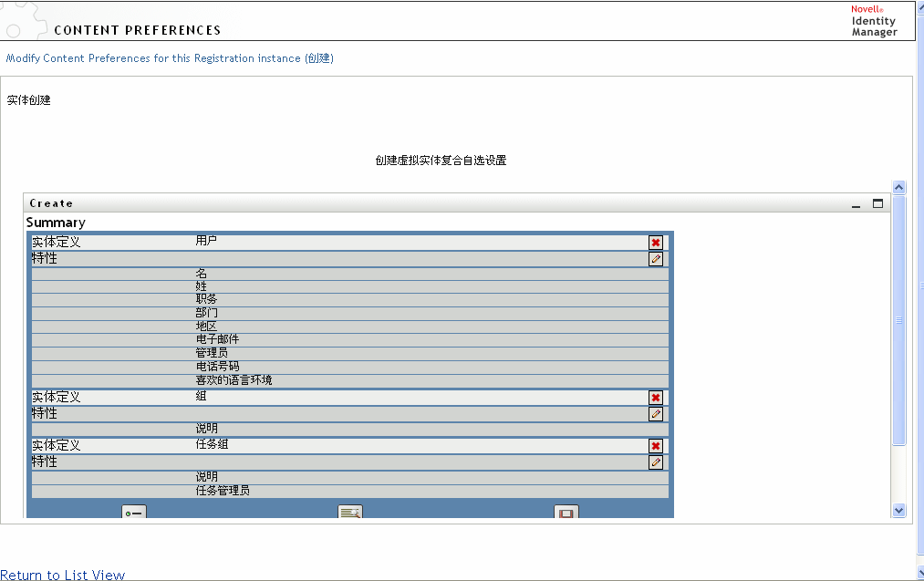Click the Return to List View link
Screen dimensions: 924x581
63,575
